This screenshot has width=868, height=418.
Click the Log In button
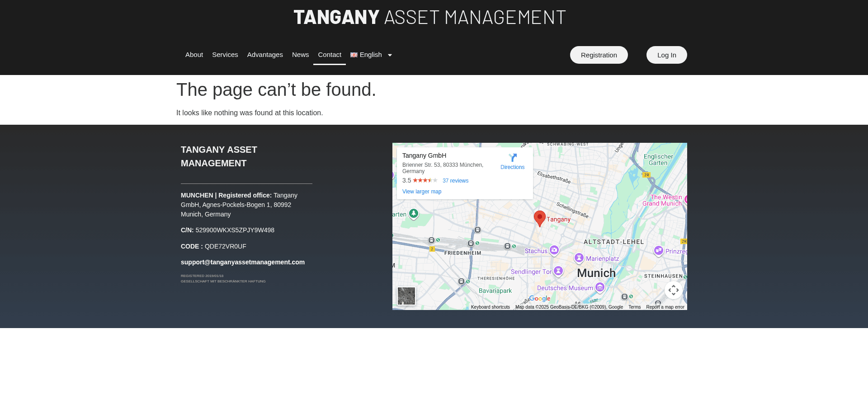point(666,55)
